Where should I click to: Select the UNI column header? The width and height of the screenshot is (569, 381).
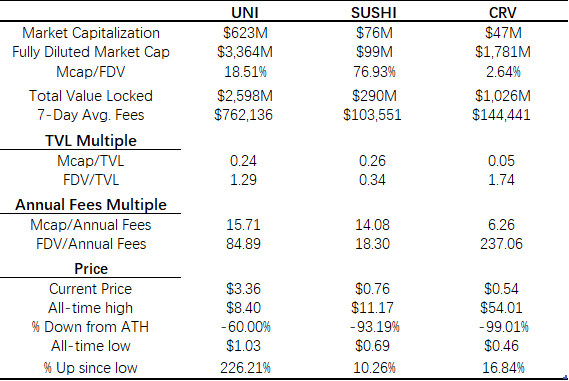point(245,13)
